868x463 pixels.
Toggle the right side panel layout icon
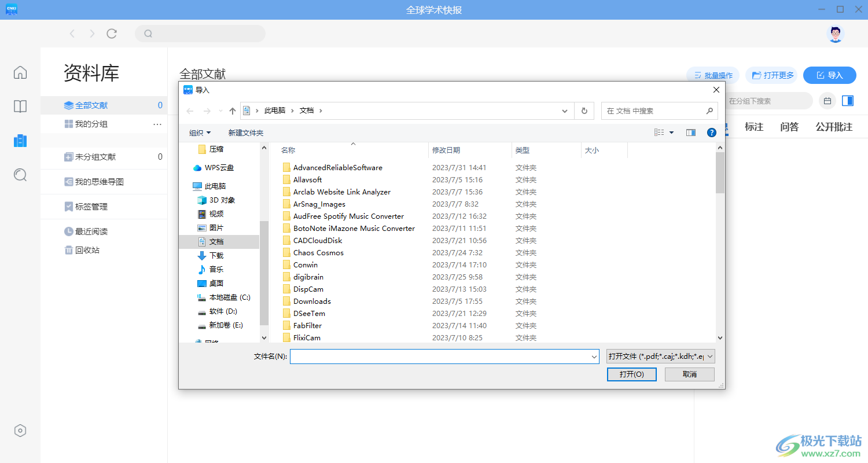coord(848,101)
